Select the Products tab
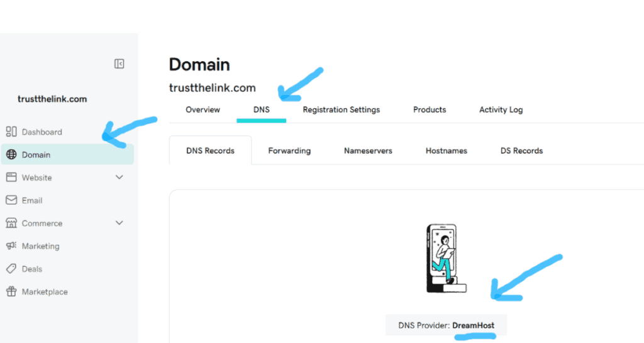This screenshot has width=644, height=343. [430, 110]
